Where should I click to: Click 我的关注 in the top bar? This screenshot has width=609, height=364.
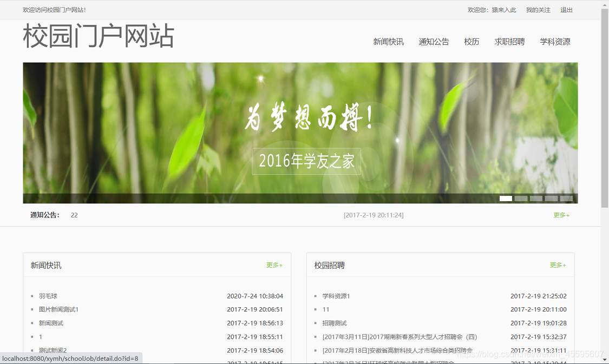click(538, 10)
